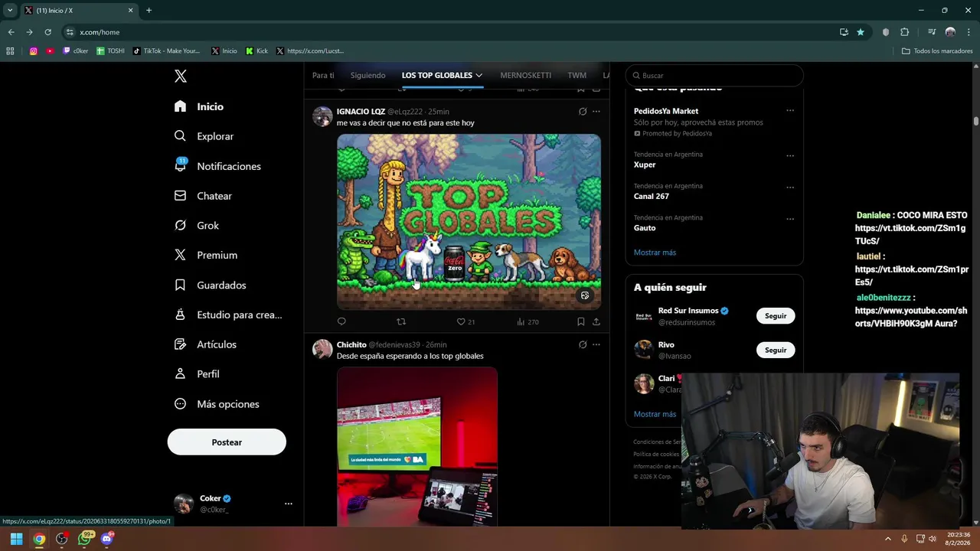This screenshot has height=551, width=980.
Task: Open WhatsApp in Windows taskbar
Action: tap(85, 539)
